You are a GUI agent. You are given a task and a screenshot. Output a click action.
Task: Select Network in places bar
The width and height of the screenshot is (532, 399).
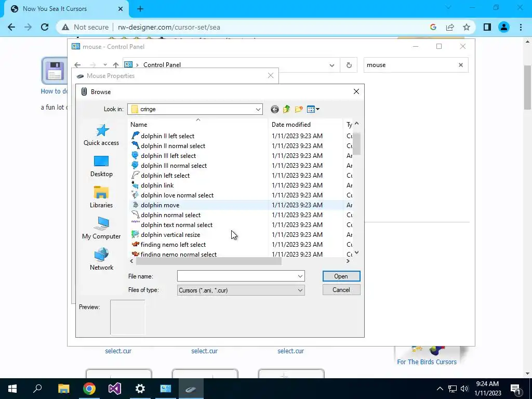tap(101, 259)
